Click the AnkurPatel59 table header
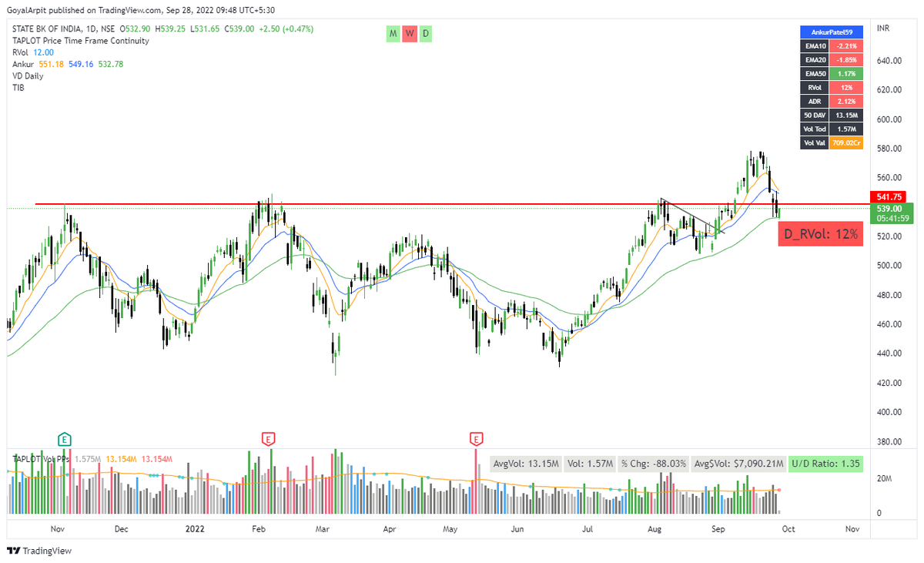 (832, 32)
